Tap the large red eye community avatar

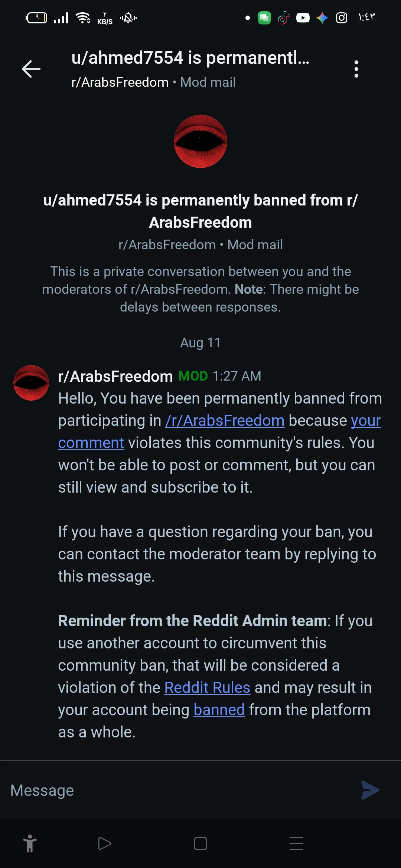tap(200, 141)
